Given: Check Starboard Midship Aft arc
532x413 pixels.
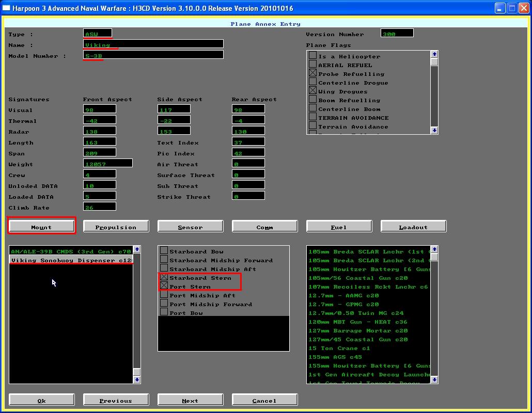Looking at the screenshot, I should tap(164, 268).
